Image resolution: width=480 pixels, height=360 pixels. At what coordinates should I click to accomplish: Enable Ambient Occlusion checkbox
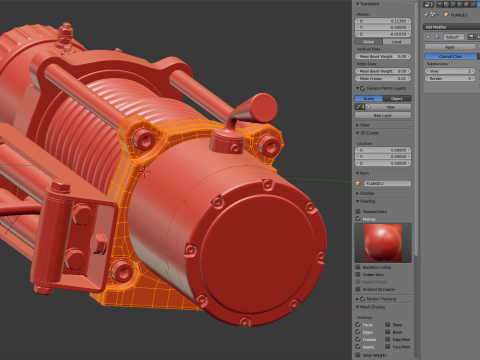(x=358, y=289)
